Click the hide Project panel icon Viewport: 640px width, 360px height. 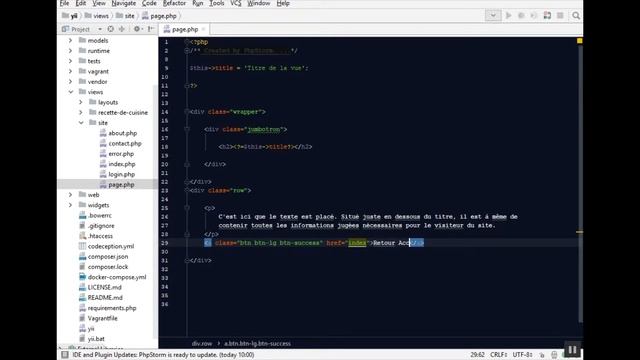(151, 29)
